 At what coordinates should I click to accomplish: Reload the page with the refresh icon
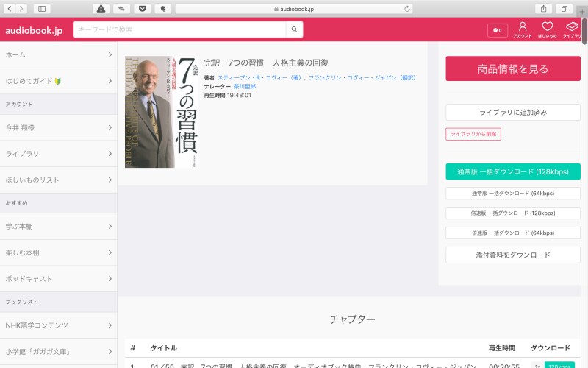[407, 9]
